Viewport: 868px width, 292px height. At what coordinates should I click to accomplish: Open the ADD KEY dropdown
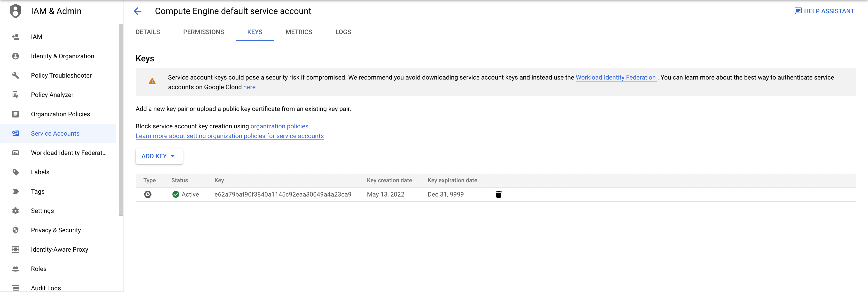coord(159,156)
